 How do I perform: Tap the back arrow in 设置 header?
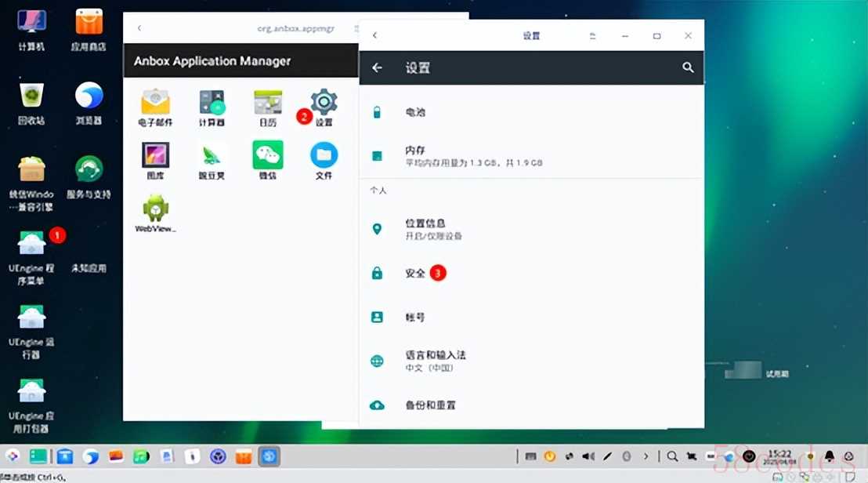[377, 67]
